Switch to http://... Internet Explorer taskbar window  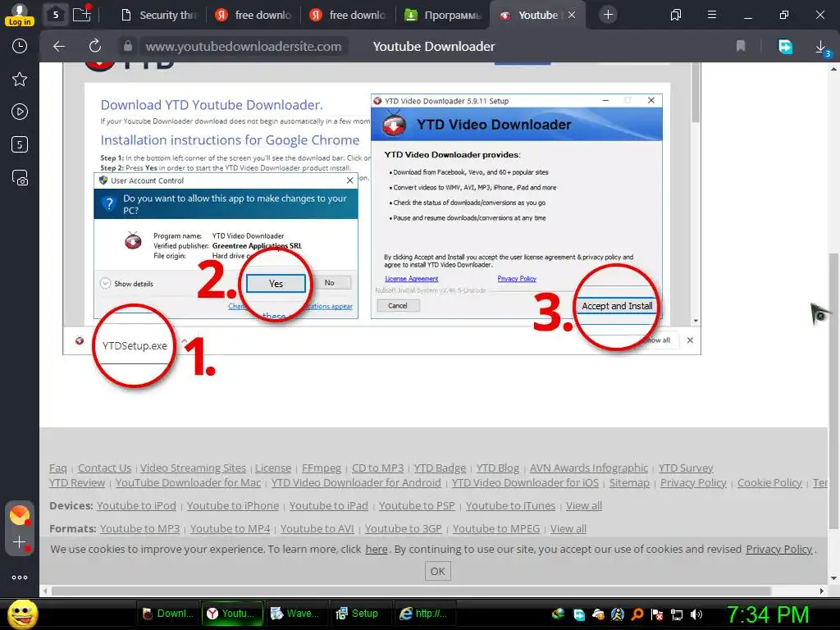point(424,614)
